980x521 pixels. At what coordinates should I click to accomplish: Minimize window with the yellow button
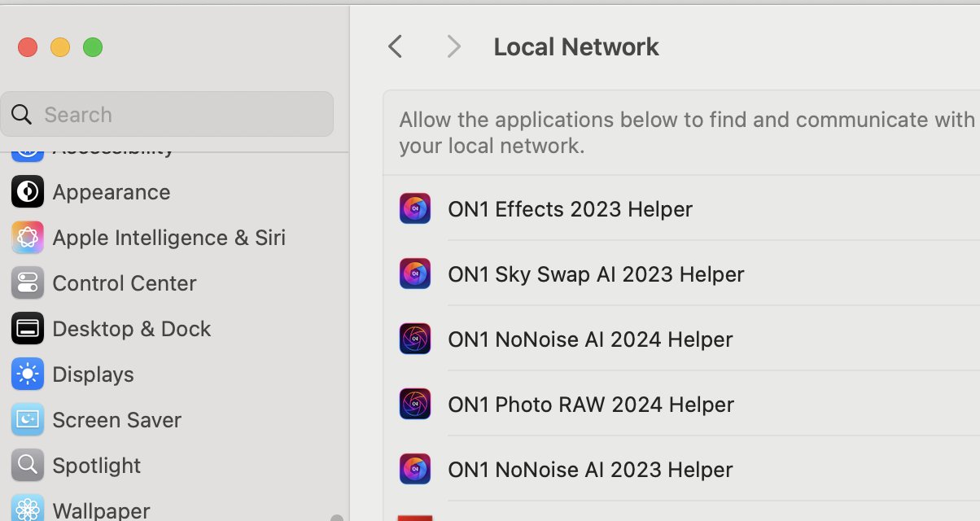(60, 47)
